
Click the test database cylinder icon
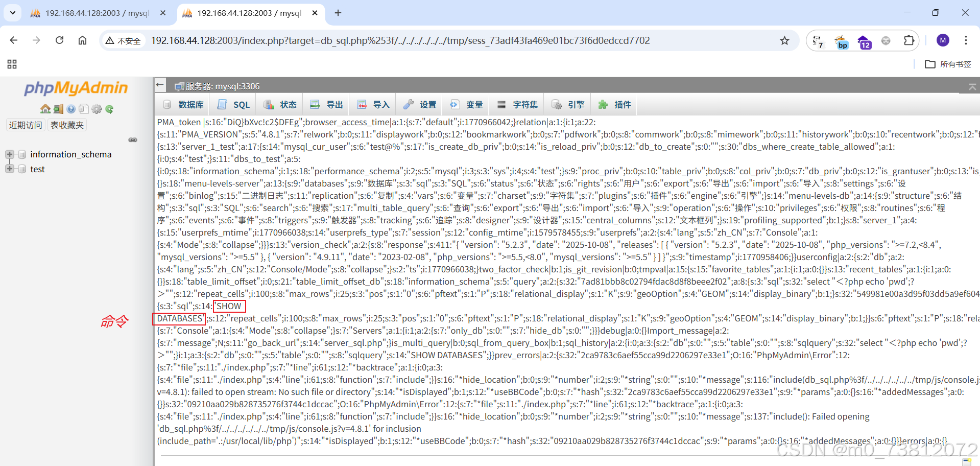[22, 169]
